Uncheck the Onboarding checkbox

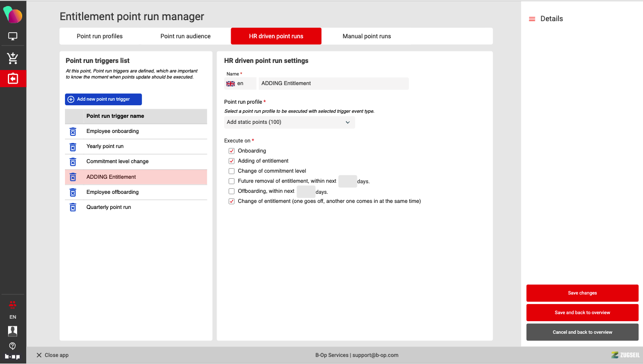pos(232,151)
